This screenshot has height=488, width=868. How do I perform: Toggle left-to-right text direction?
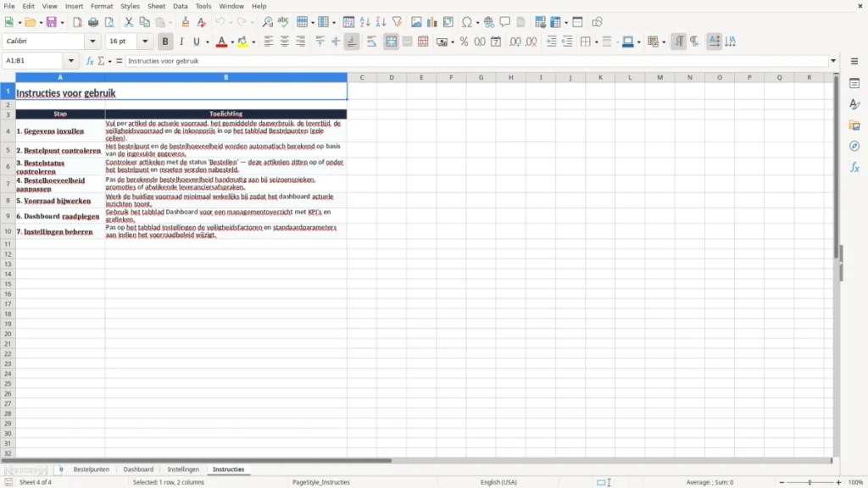click(679, 42)
